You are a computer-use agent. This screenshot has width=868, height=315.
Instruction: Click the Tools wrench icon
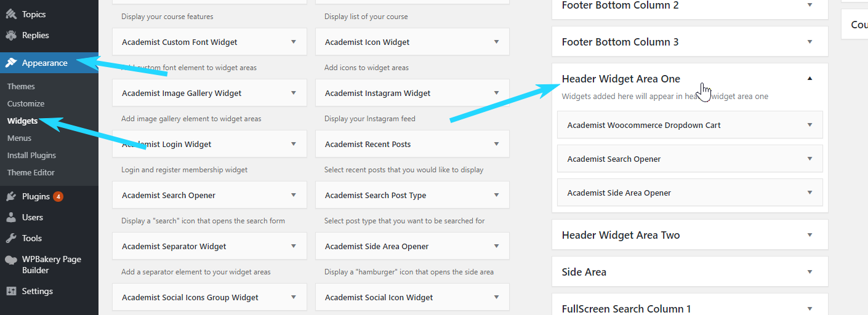pyautogui.click(x=11, y=238)
